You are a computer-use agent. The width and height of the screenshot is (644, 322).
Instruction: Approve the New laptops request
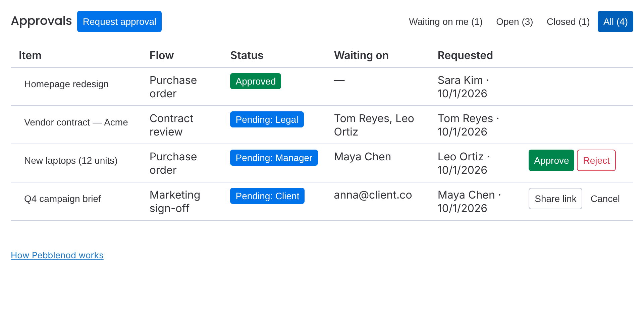[551, 160]
